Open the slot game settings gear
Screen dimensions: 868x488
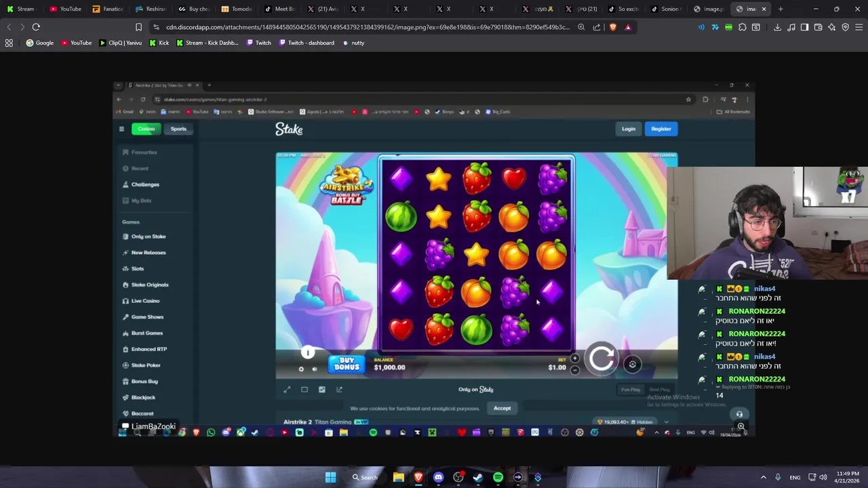tap(301, 369)
